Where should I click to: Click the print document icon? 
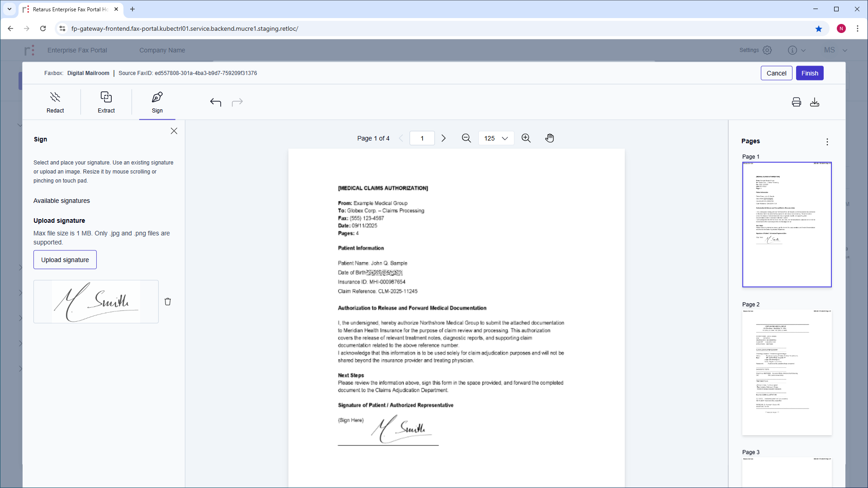pyautogui.click(x=796, y=102)
